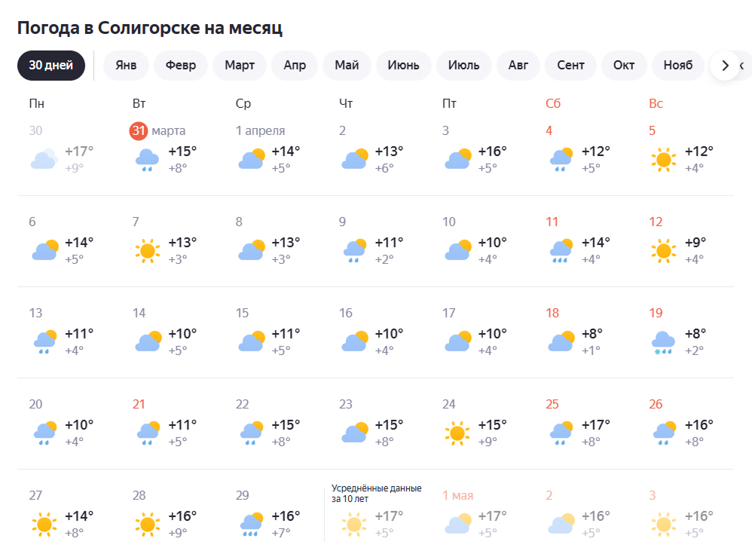Expand further months with the right arrow

726,66
